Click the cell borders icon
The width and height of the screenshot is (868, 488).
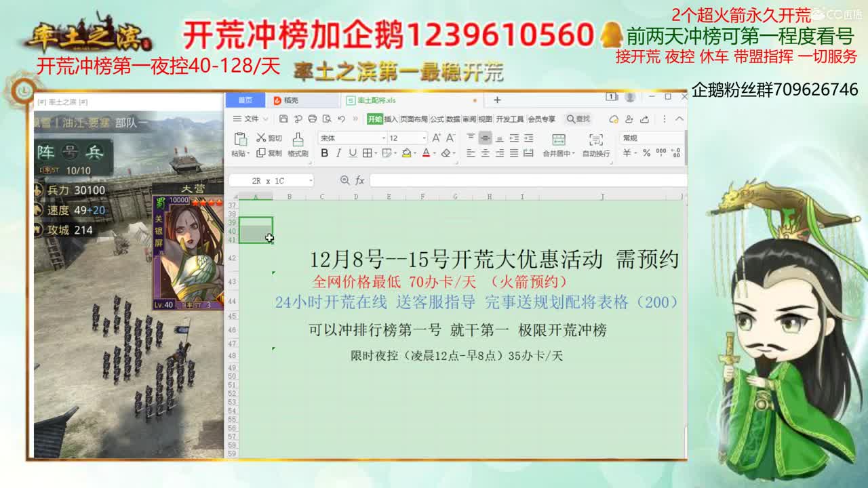367,153
